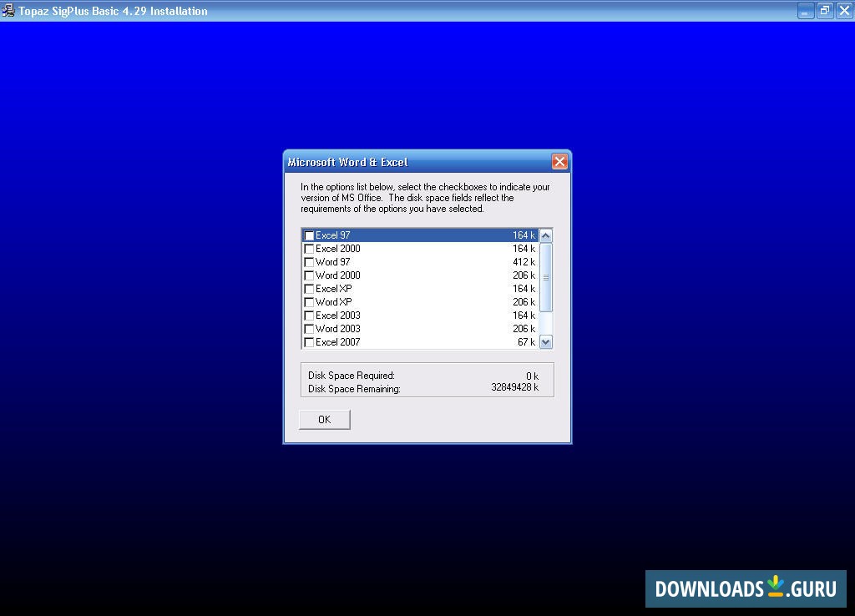Click the list scroll down arrow
The image size is (855, 616).
pos(546,341)
